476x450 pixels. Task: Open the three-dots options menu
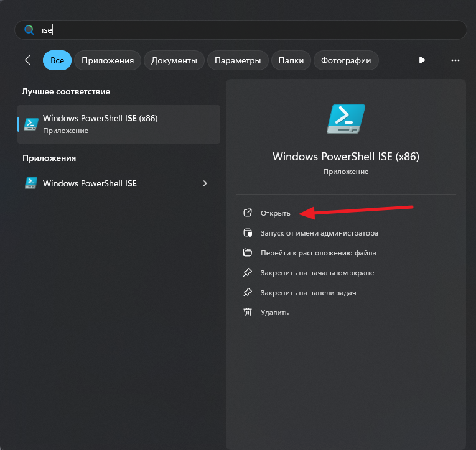coord(455,60)
